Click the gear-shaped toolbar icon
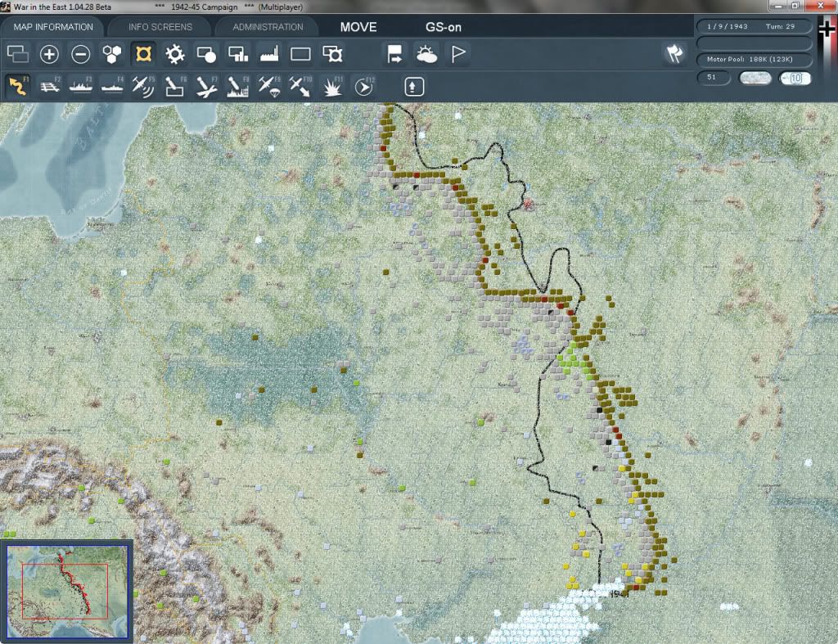The width and height of the screenshot is (838, 644). [175, 54]
